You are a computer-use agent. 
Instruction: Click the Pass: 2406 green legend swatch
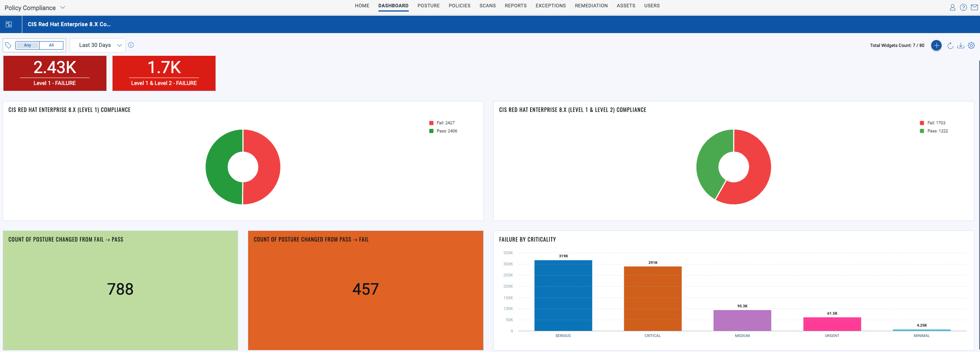[x=430, y=131]
